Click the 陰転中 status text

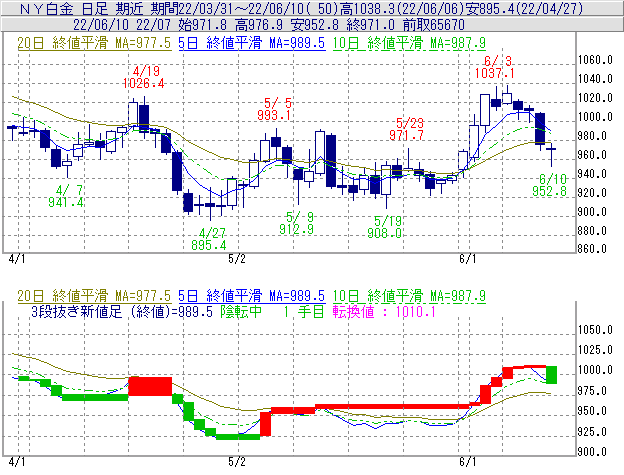[241, 311]
